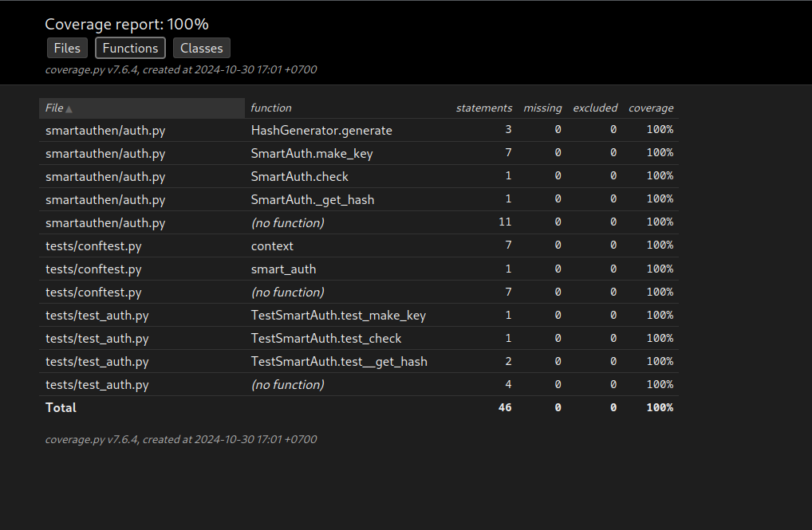812x530 pixels.
Task: Open the HashGenerator.generate function link
Action: pos(321,131)
